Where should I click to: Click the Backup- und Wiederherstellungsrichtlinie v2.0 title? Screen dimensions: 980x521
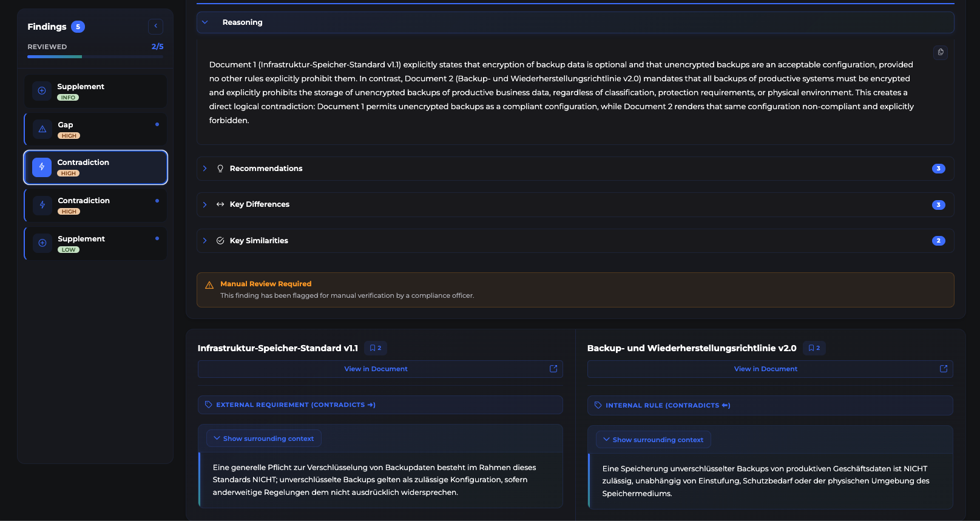point(692,348)
